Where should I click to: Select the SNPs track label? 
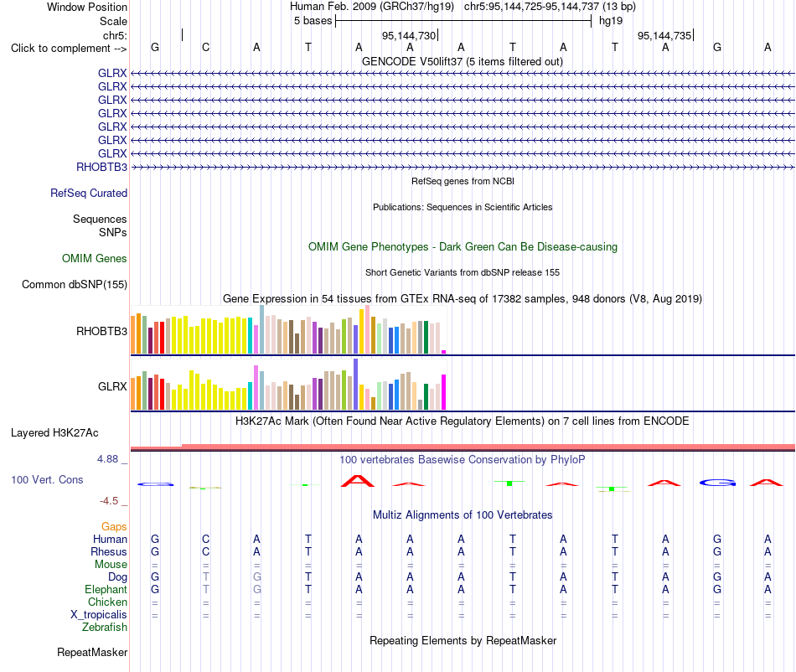tap(113, 232)
